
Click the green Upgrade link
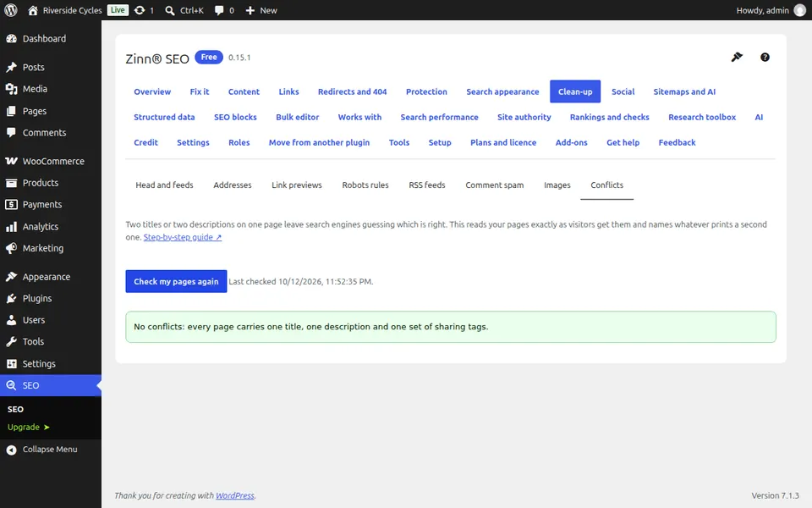29,427
